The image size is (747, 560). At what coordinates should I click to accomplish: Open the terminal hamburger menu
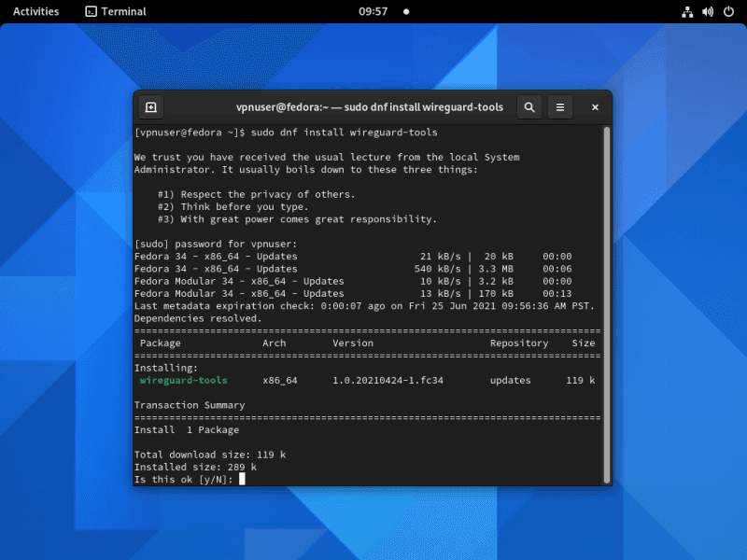tap(560, 107)
